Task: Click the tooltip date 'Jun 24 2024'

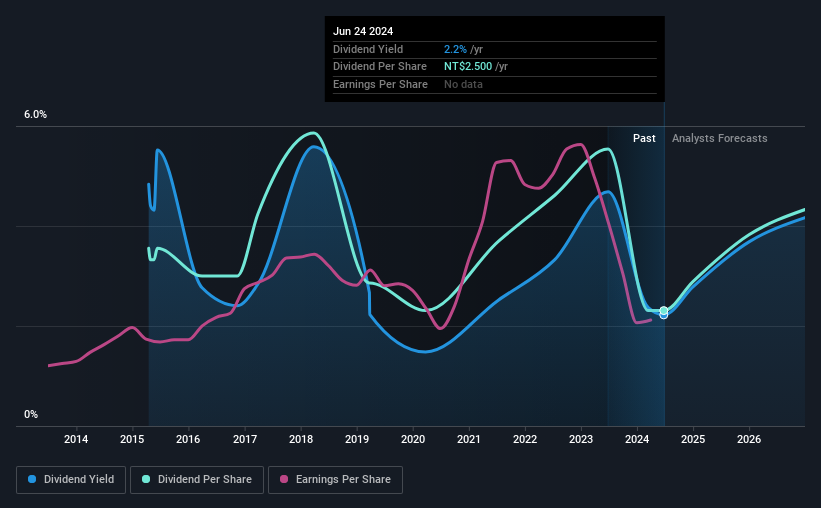Action: click(x=363, y=31)
